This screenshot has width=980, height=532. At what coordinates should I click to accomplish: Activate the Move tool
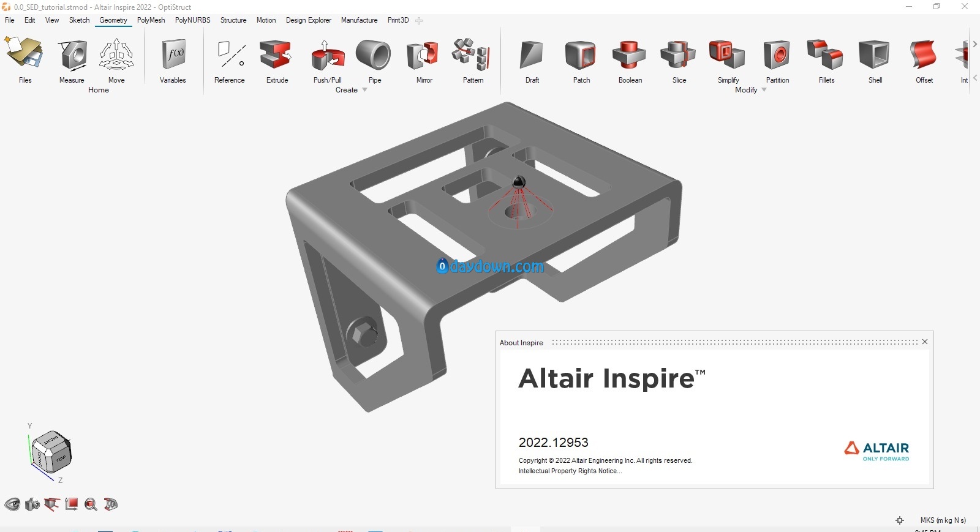point(116,54)
